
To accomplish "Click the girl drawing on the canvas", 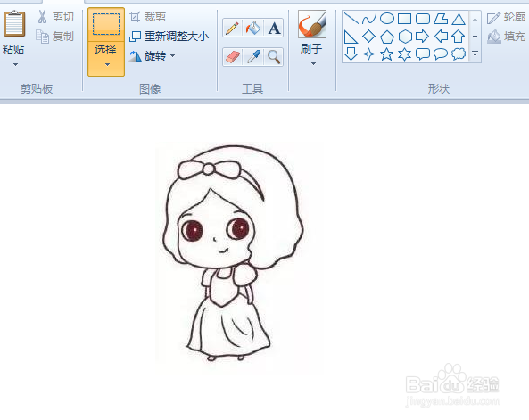I will pos(233,253).
